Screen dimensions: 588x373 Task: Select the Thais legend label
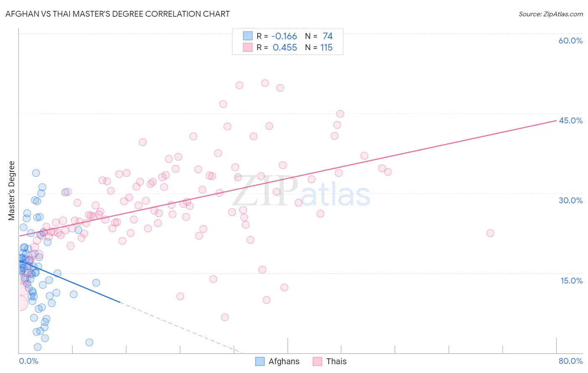(x=336, y=361)
